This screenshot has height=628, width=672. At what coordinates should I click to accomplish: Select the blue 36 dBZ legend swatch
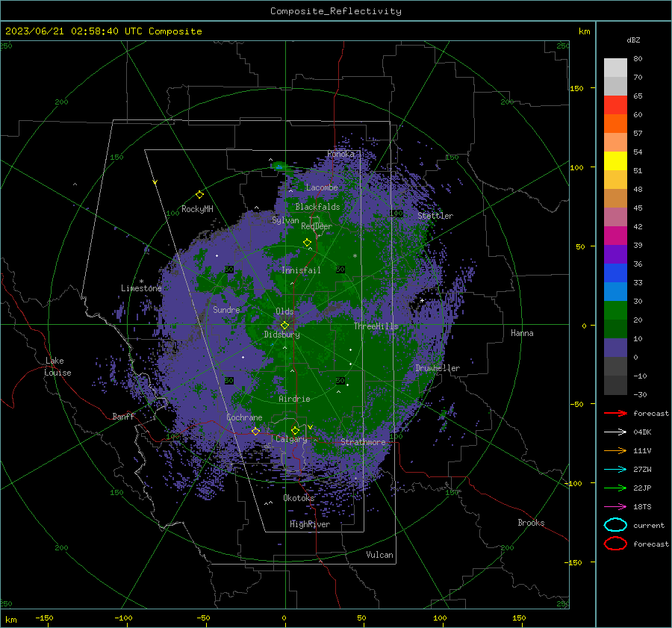(615, 273)
